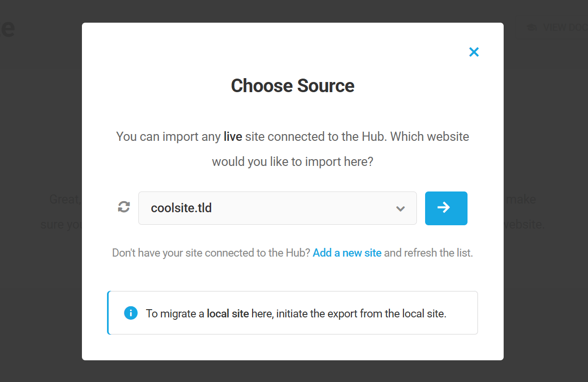Click the blue 'i' circle in the notice box
Screen dimensions: 588x382
(131, 313)
